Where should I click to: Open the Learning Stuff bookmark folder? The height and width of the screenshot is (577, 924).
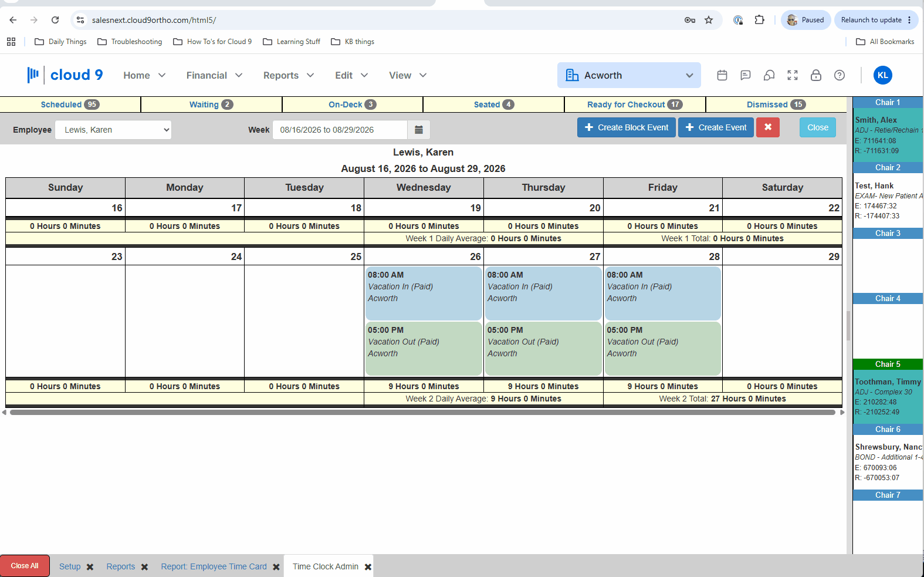292,42
